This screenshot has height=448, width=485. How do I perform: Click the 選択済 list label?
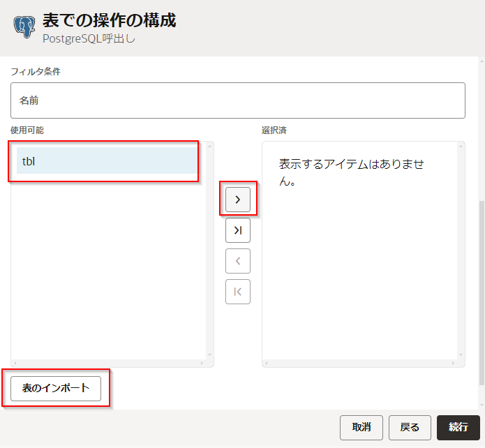coord(274,130)
